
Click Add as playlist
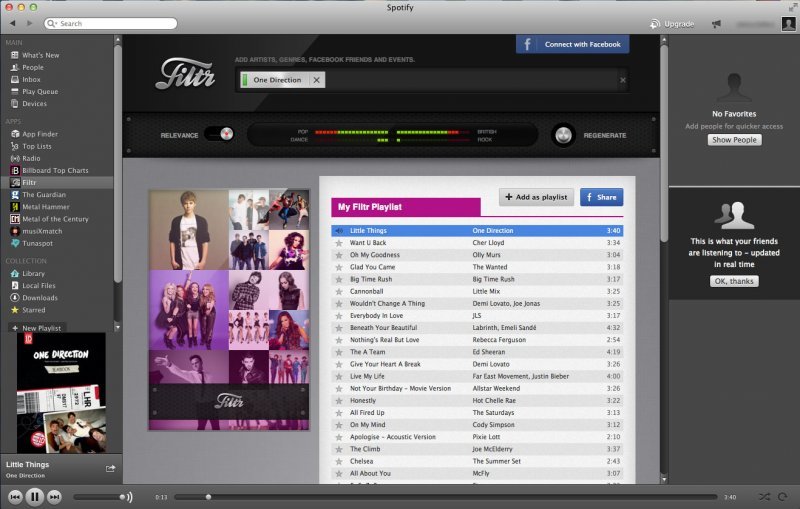tap(536, 197)
